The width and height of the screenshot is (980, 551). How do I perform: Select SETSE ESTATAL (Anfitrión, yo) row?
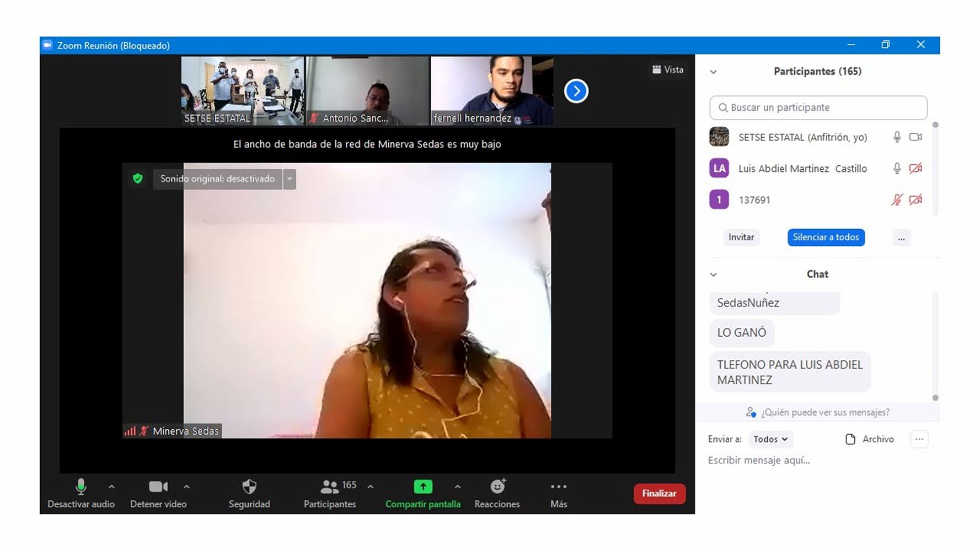818,137
